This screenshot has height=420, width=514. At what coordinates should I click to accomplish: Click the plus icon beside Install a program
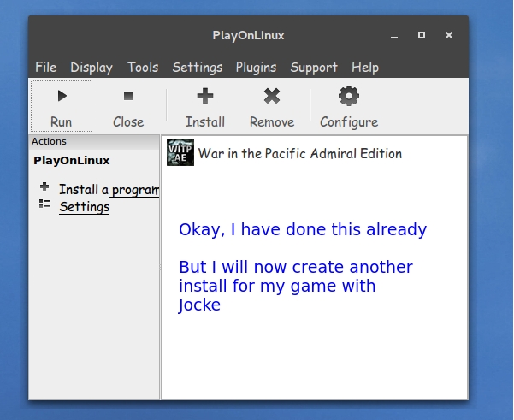click(x=44, y=186)
